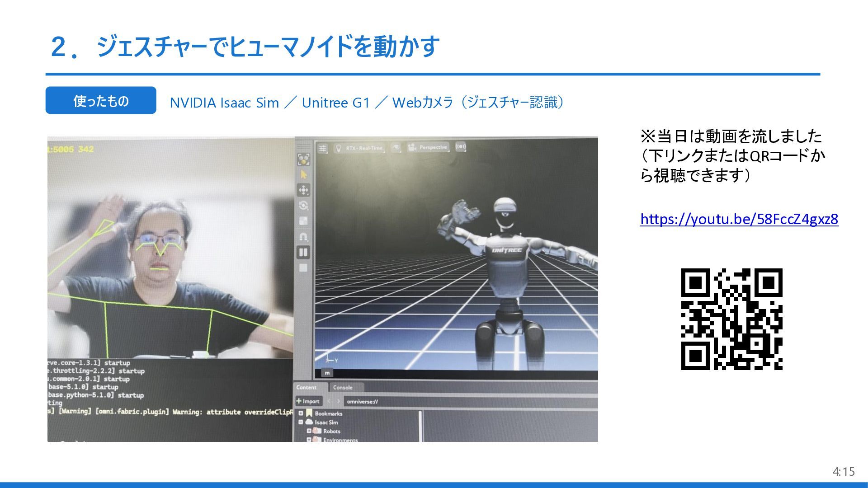Image resolution: width=868 pixels, height=488 pixels.
Task: Click the selection mode icon above the arrow tool
Action: coord(303,159)
